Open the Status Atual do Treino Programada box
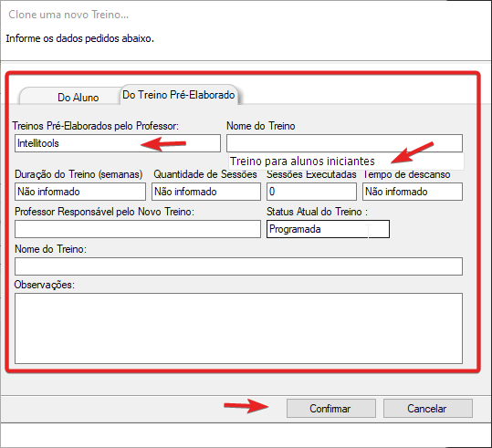Image resolution: width=492 pixels, height=448 pixels. click(x=328, y=229)
